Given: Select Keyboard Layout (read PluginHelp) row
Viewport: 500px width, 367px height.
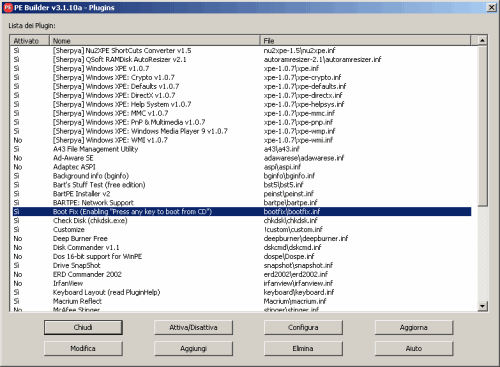Looking at the screenshot, I should 242,292.
